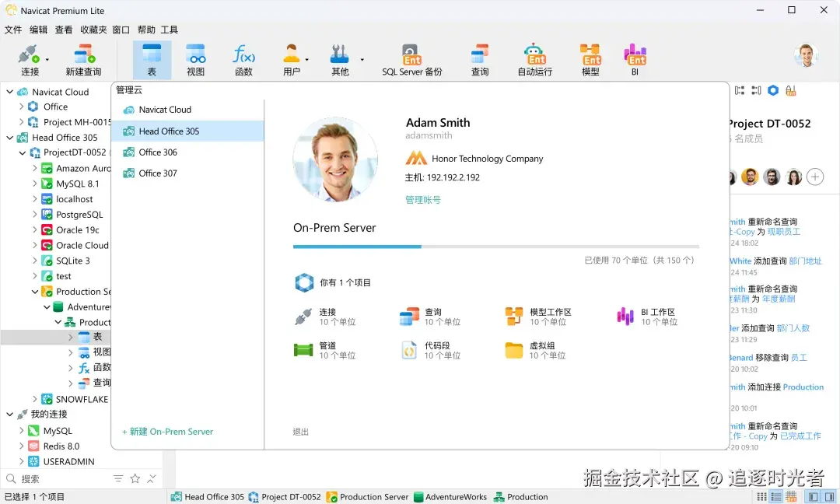840x504 pixels.
Task: Click the 管理帐号 link
Action: (422, 200)
